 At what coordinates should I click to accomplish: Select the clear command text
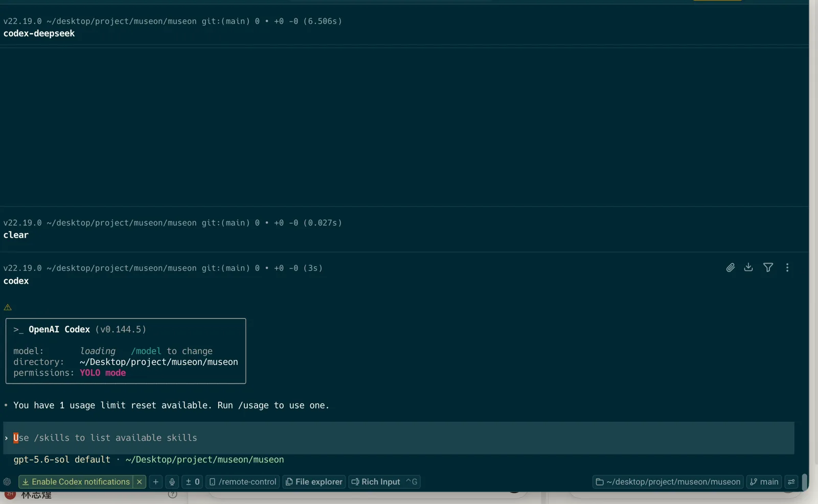tap(16, 235)
